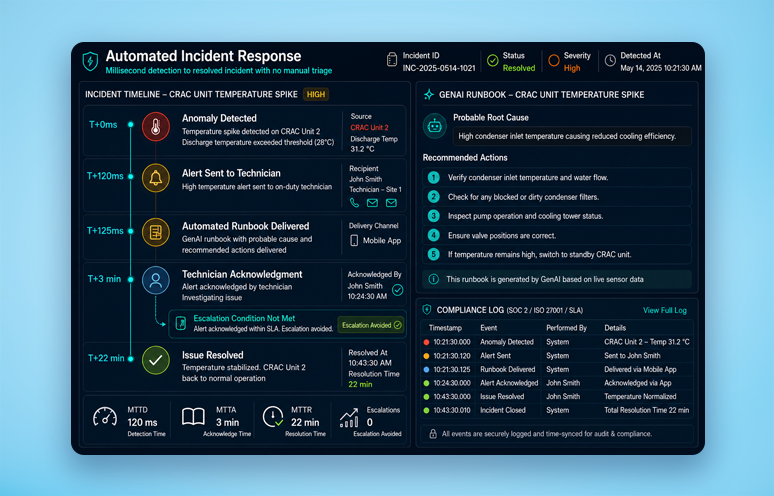Click the Escalation Condition Not Met icon
This screenshot has width=774, height=496.
click(x=181, y=323)
